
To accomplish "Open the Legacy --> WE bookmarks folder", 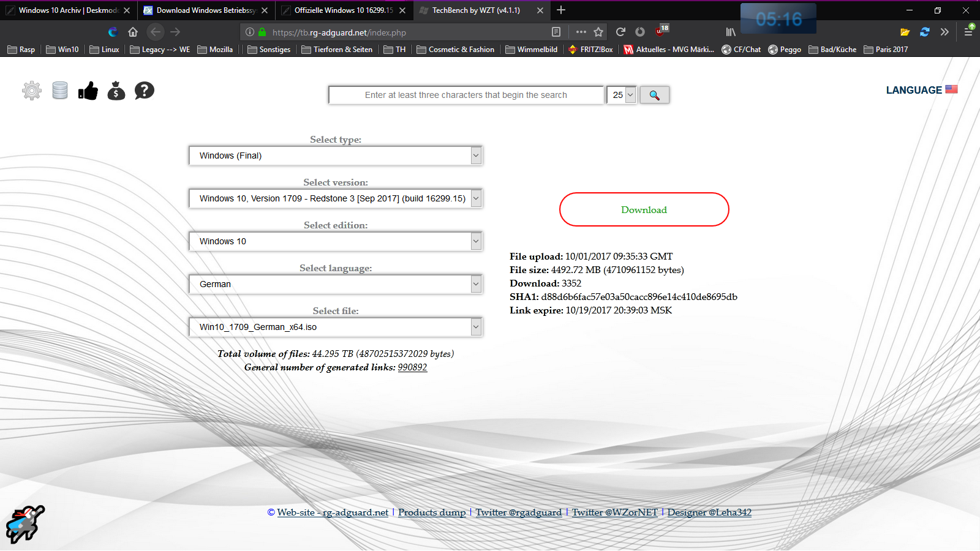I will coord(160,50).
